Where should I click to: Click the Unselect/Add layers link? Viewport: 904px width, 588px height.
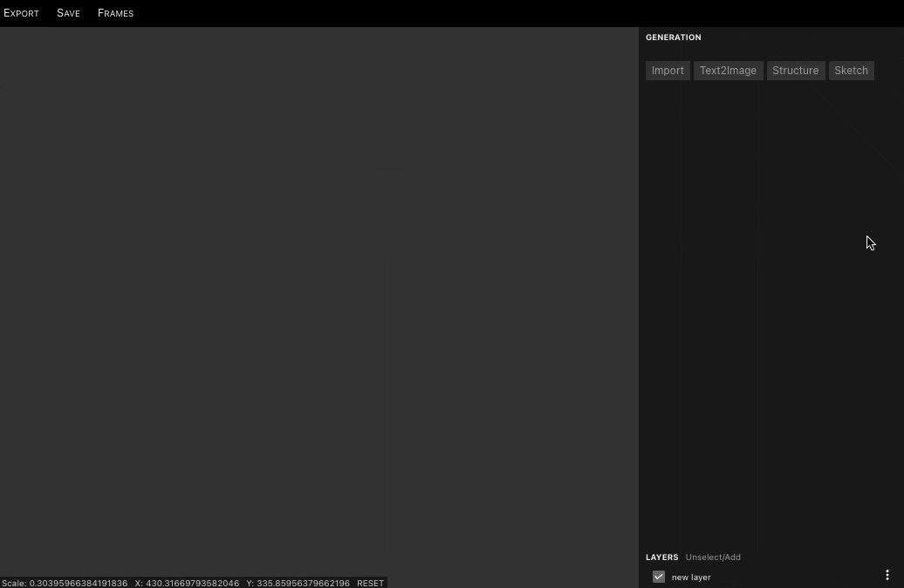[713, 557]
